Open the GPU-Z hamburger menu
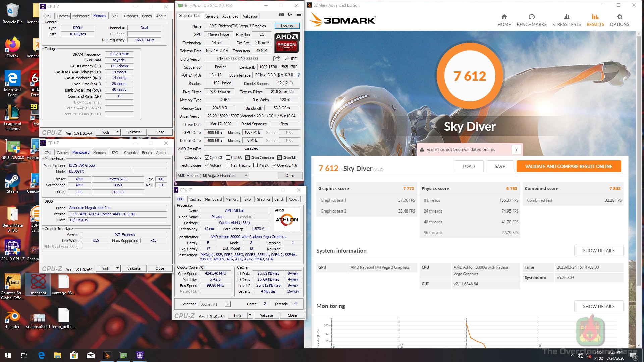Screen dimensions: 644x362 pos(299,14)
